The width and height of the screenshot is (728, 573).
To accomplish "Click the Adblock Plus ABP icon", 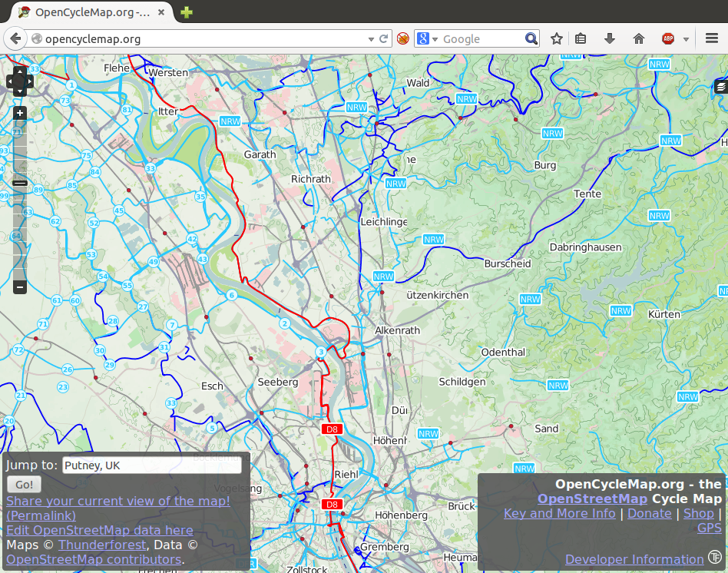I will [x=668, y=38].
